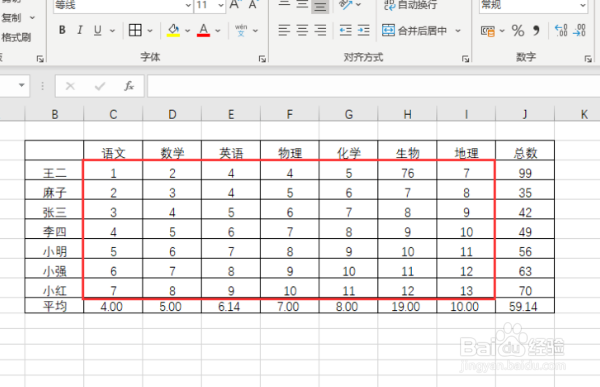Image resolution: width=600 pixels, height=387 pixels.
Task: Apply red font color
Action: 204,30
